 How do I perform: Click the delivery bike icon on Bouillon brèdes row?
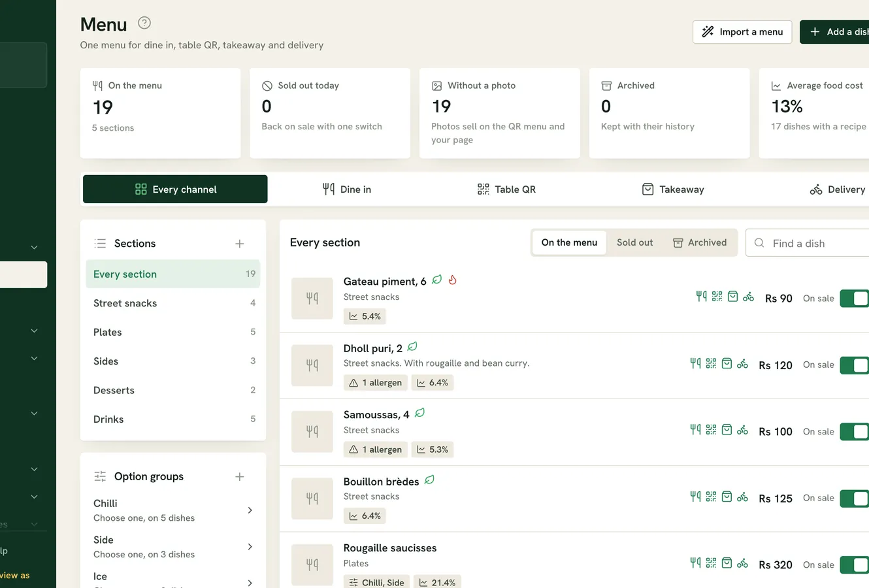point(742,497)
